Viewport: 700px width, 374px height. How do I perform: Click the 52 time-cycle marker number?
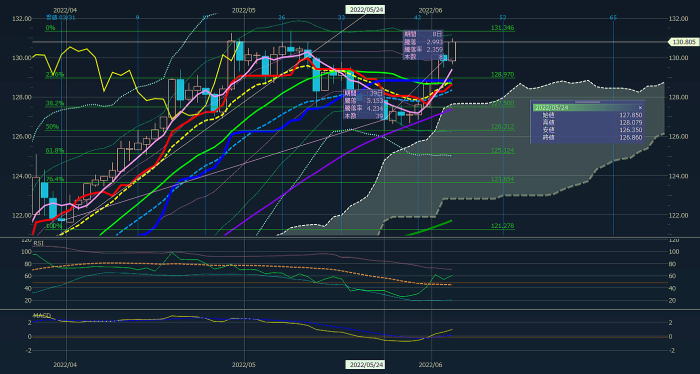coord(503,17)
